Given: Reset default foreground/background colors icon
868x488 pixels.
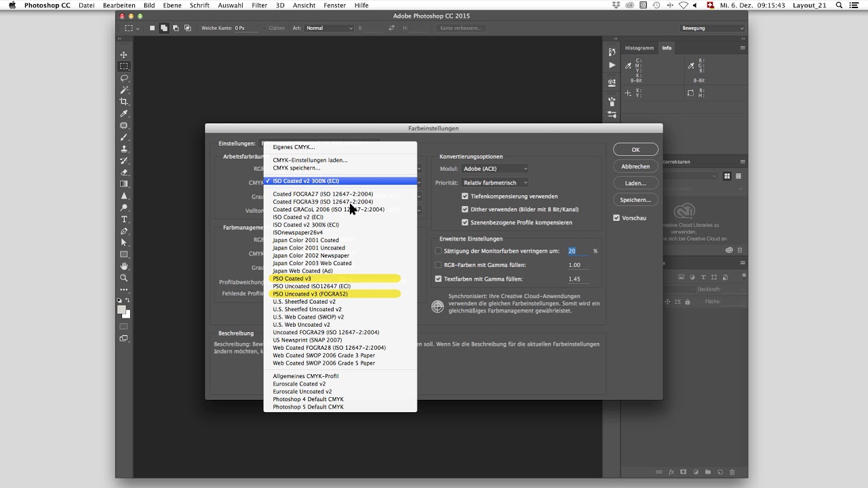Looking at the screenshot, I should [120, 300].
